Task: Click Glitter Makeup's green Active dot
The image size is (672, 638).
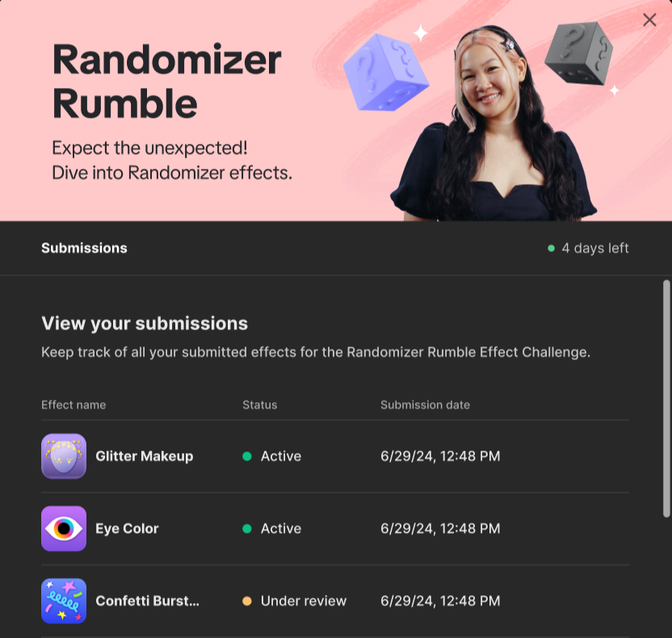Action: (247, 456)
